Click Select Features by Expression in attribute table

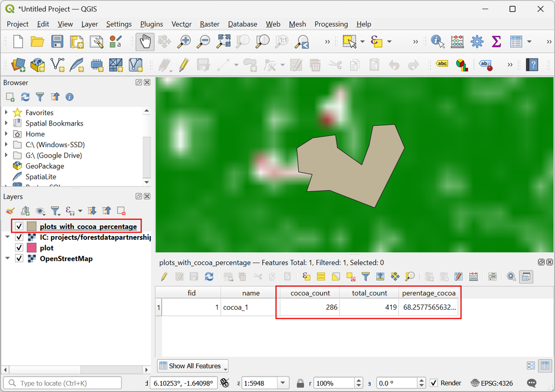tap(306, 277)
